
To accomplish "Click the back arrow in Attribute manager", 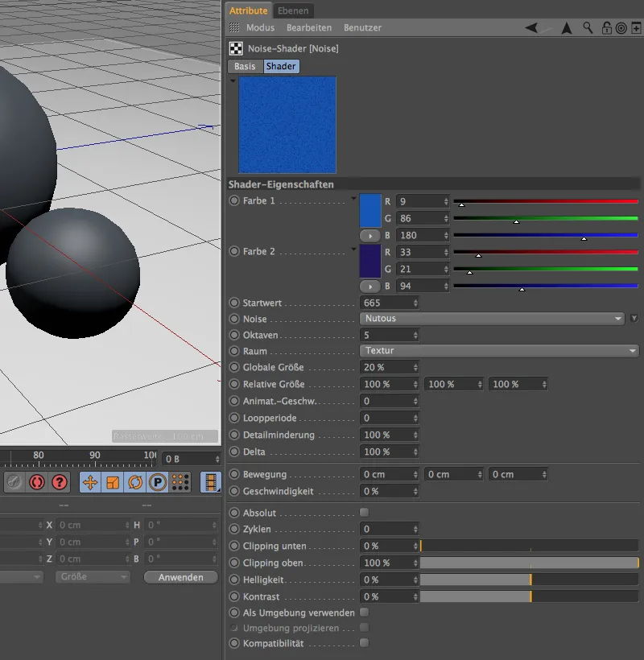I will (x=531, y=28).
